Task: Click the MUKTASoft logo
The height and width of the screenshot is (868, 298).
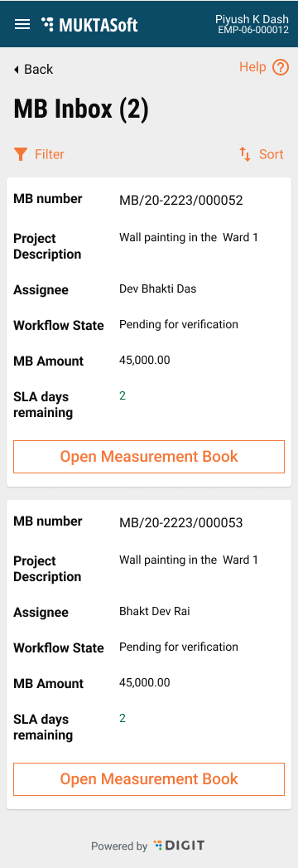Action: [89, 24]
